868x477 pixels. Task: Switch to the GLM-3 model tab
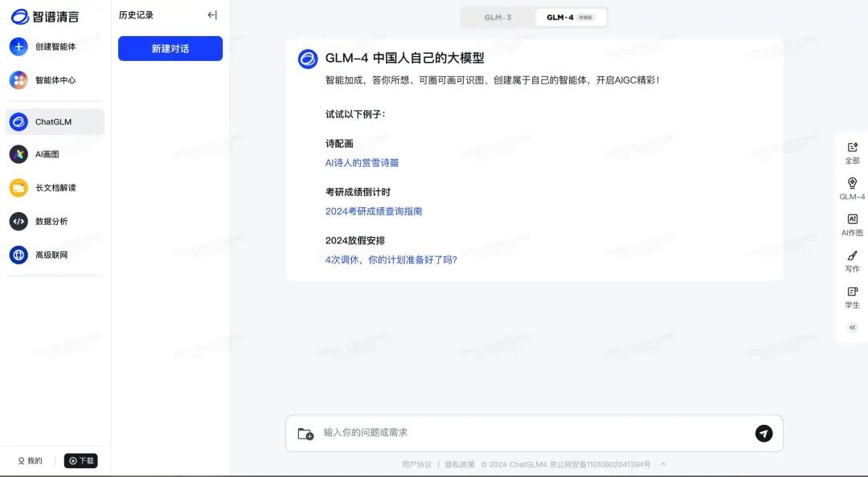tap(497, 17)
